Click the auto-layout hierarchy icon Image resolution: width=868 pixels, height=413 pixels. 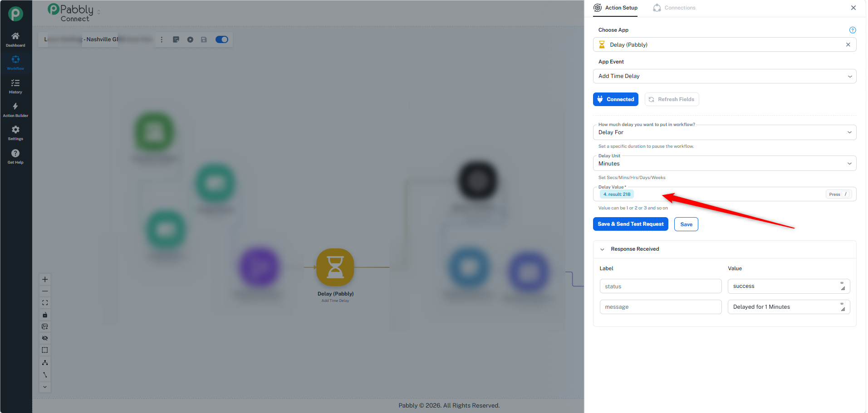point(45,363)
